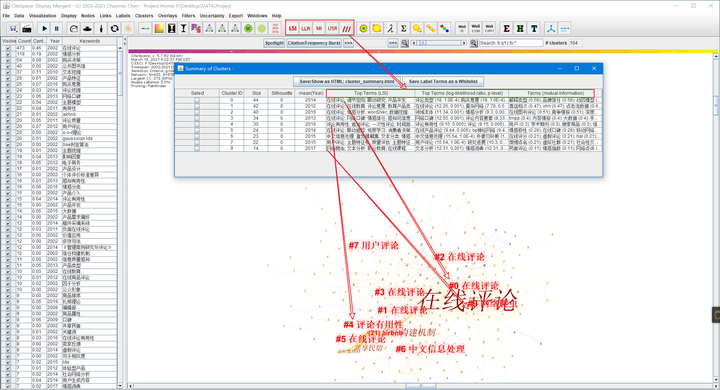Screen dimensions: 720x390
Task: Click Save/Show as HTML cluster_summary button
Action: [x=347, y=81]
